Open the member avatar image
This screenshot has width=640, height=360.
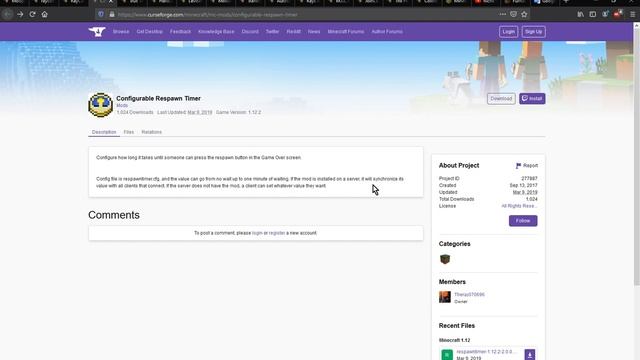445,297
